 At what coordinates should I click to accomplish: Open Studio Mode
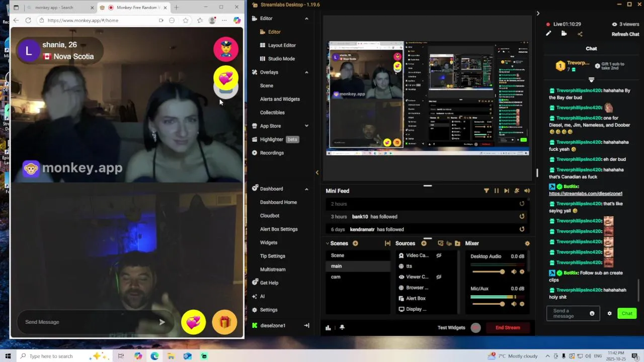point(281,59)
